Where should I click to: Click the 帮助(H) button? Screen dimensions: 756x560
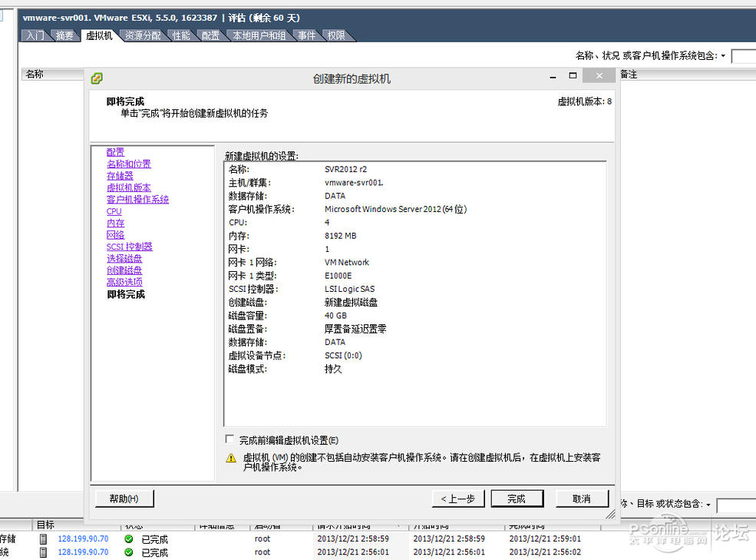pos(124,499)
